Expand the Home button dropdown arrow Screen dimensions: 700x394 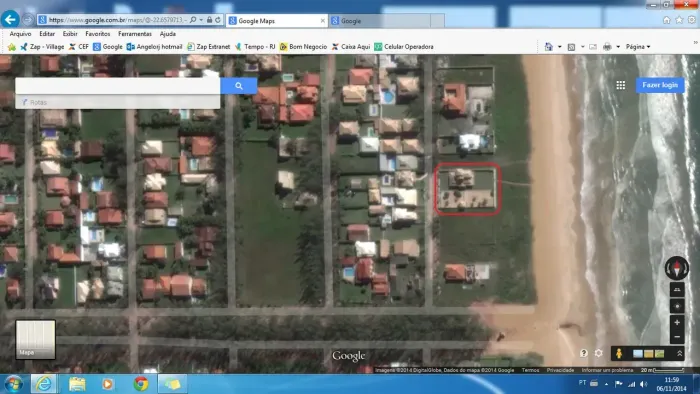(559, 47)
